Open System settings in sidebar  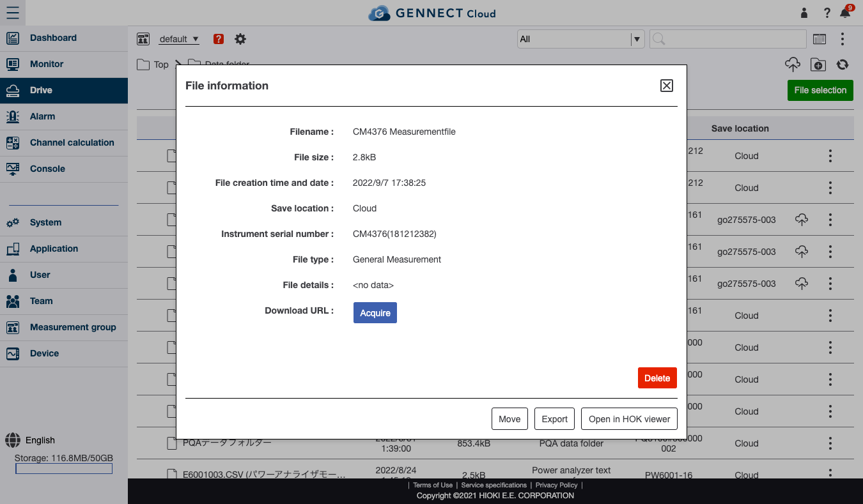point(64,223)
